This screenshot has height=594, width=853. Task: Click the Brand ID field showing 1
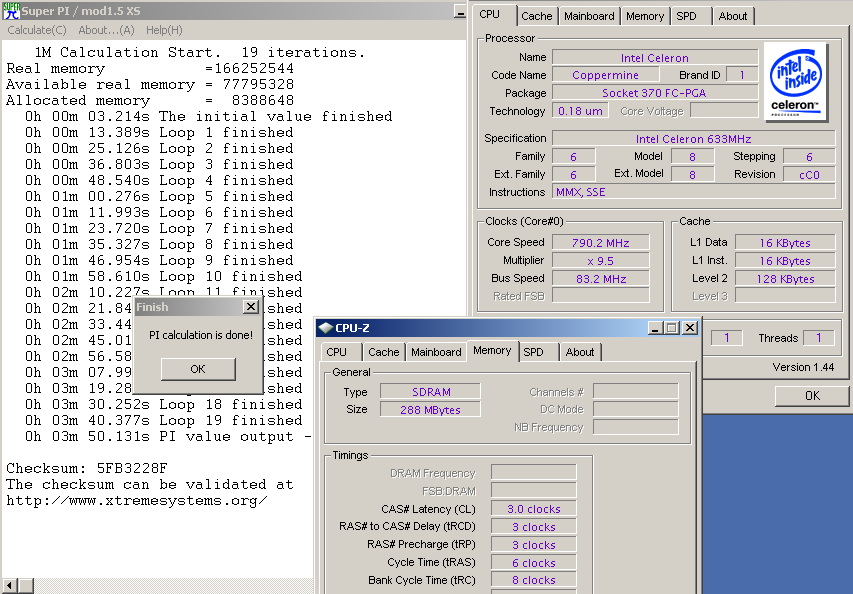[742, 75]
